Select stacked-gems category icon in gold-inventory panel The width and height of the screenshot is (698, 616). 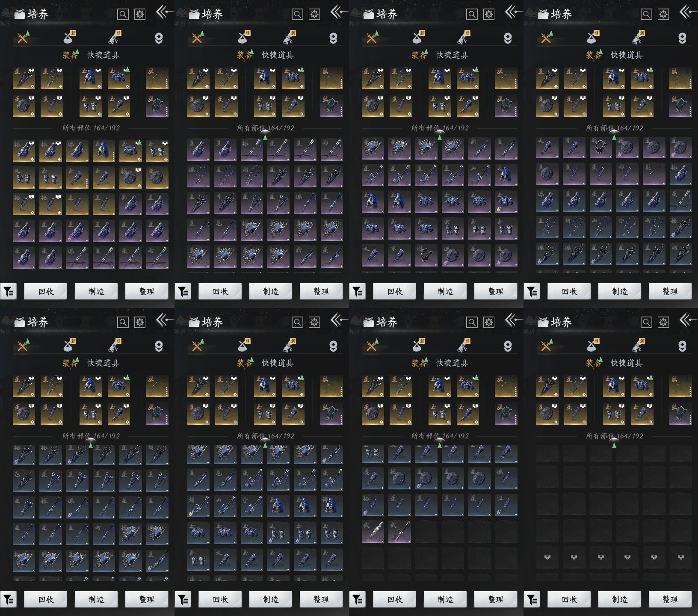159,38
